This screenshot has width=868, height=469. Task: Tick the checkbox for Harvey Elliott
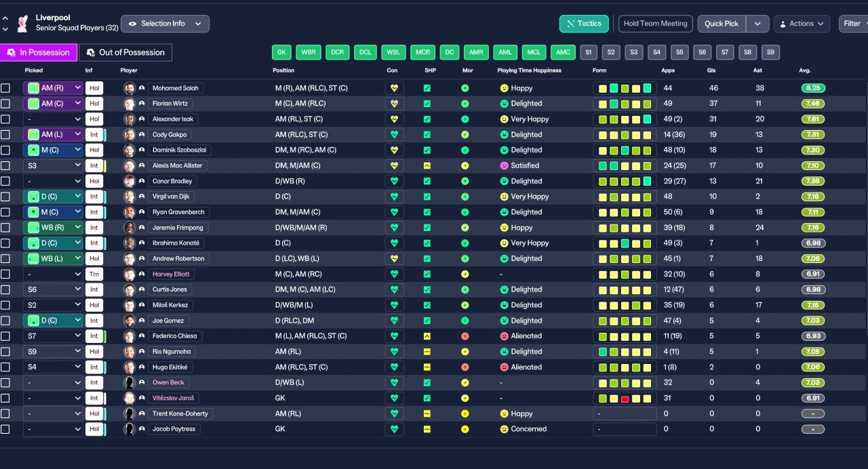(x=5, y=274)
